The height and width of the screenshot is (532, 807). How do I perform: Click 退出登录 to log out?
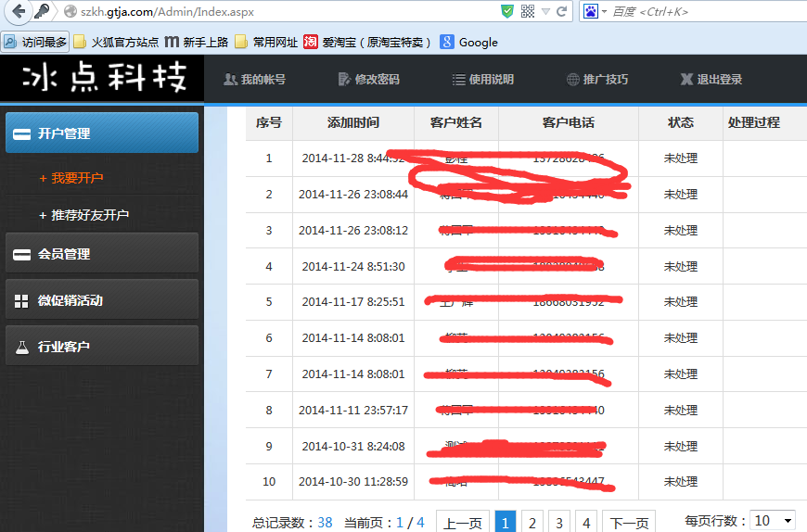[711, 79]
